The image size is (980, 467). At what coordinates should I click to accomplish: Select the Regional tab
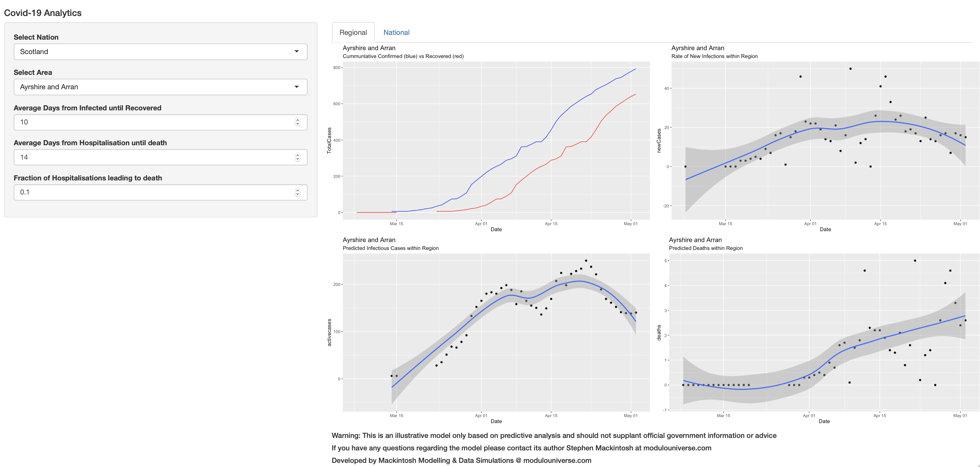tap(353, 33)
